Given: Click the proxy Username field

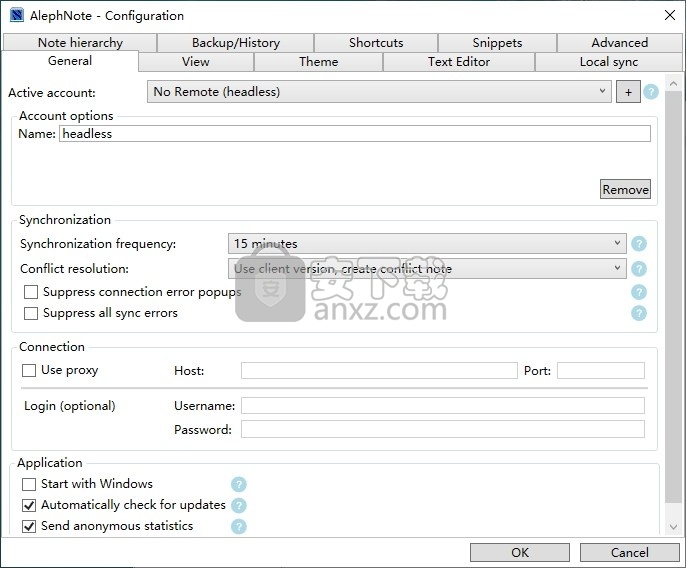Looking at the screenshot, I should [x=443, y=406].
